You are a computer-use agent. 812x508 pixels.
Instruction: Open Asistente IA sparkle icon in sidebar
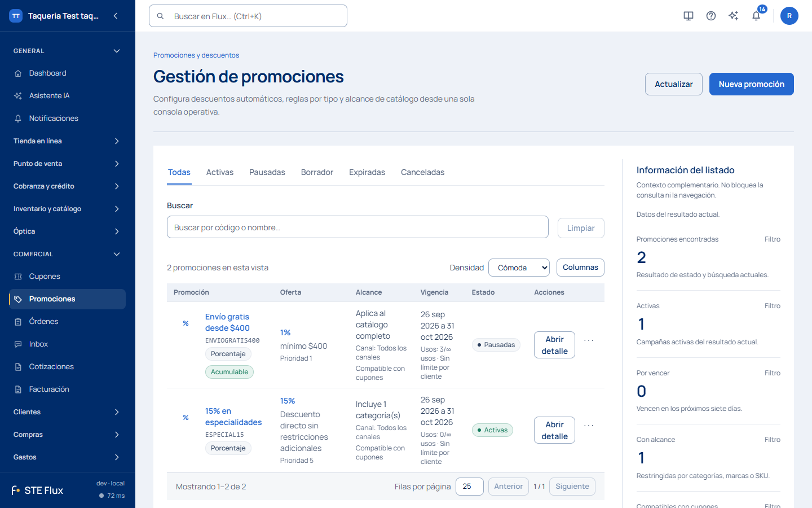(x=18, y=96)
